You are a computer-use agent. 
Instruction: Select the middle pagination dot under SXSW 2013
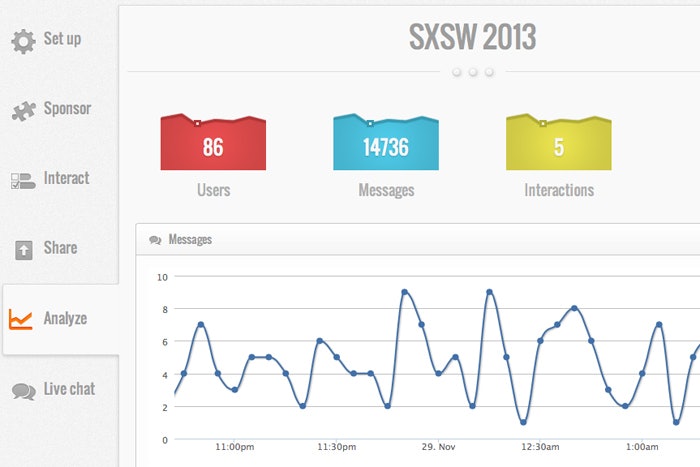(473, 72)
